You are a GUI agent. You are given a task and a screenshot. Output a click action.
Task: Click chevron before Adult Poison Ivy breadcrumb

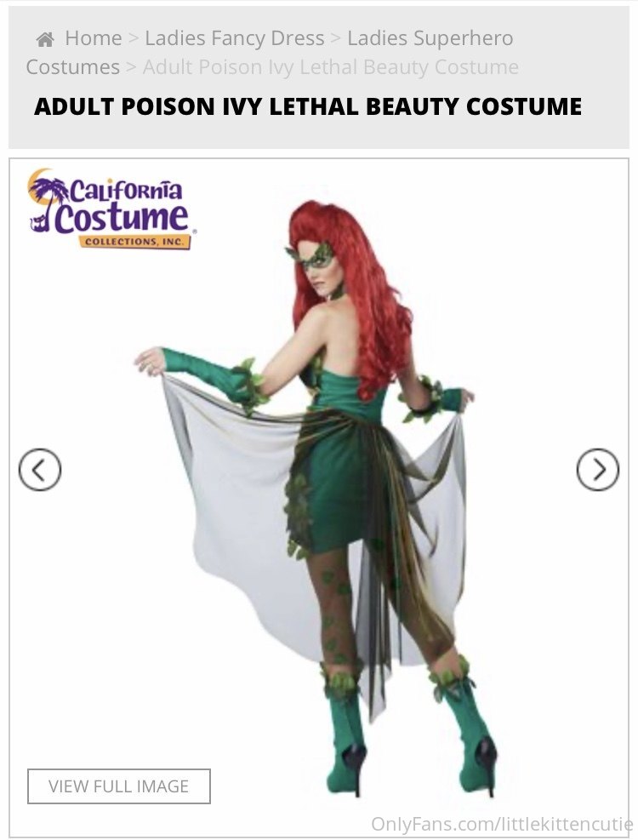pos(131,67)
